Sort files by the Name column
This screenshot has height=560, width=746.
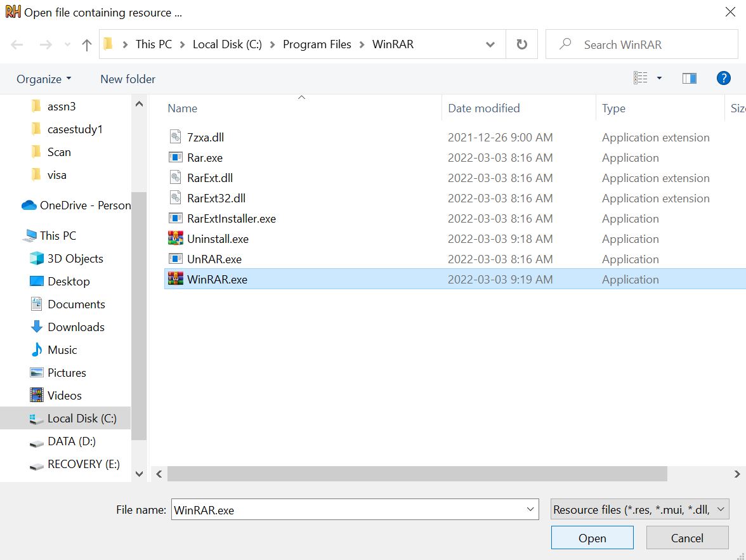point(182,108)
